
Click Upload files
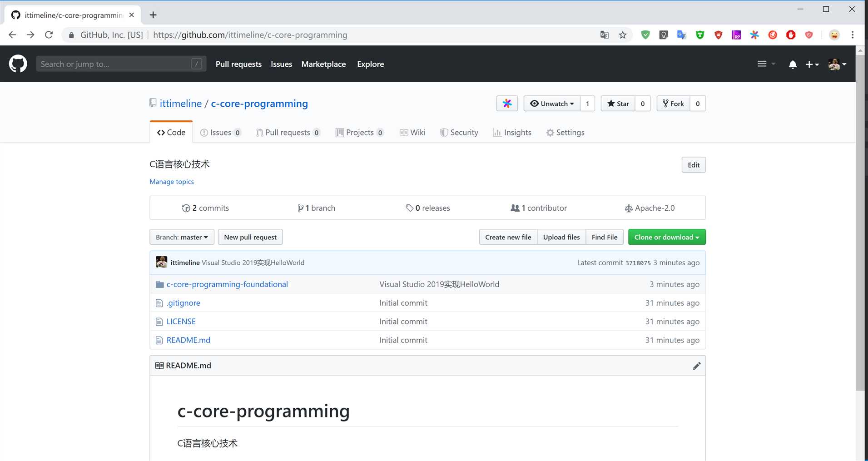tap(561, 237)
